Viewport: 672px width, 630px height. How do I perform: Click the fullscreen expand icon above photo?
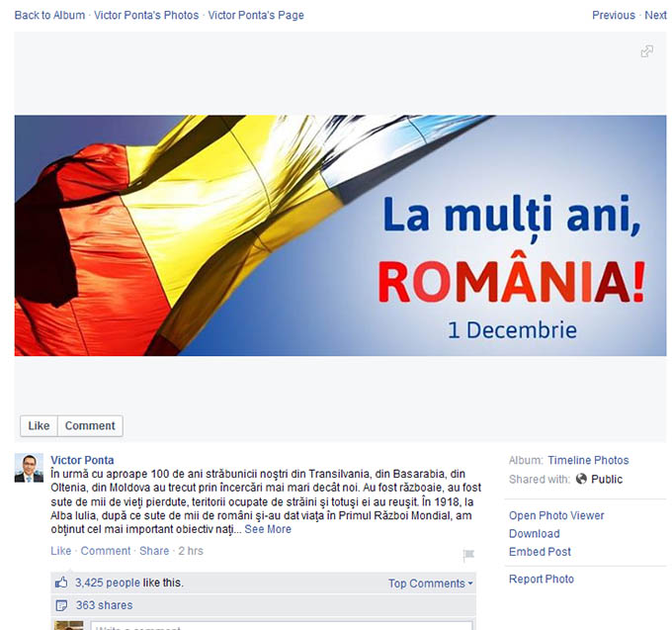click(x=646, y=51)
